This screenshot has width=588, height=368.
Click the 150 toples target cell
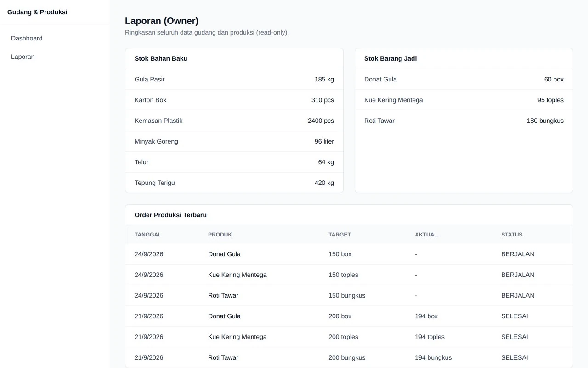343,275
